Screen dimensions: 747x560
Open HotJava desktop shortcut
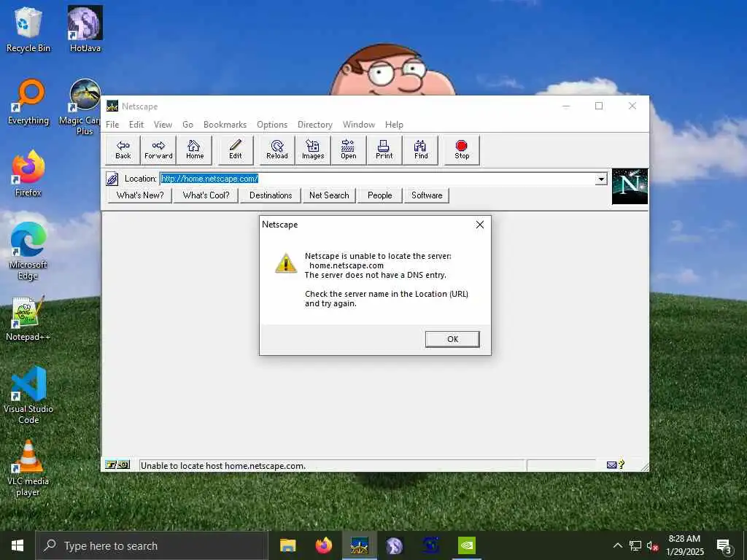(85, 29)
